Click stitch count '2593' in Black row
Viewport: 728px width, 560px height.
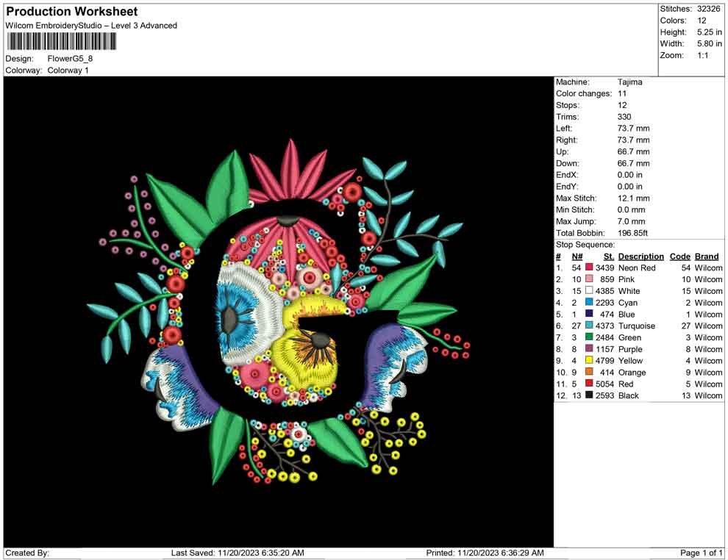click(605, 395)
